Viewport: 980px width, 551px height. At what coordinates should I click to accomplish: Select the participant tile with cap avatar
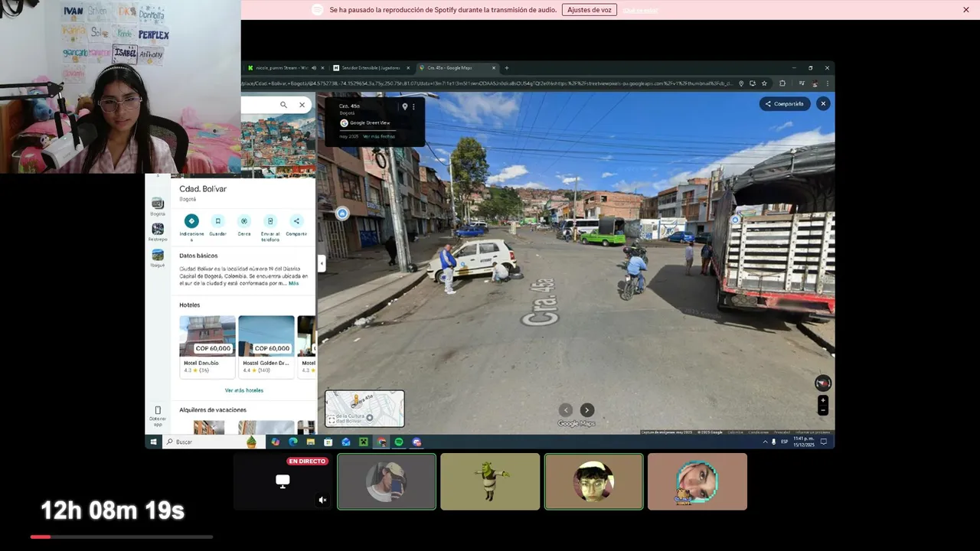coord(387,481)
